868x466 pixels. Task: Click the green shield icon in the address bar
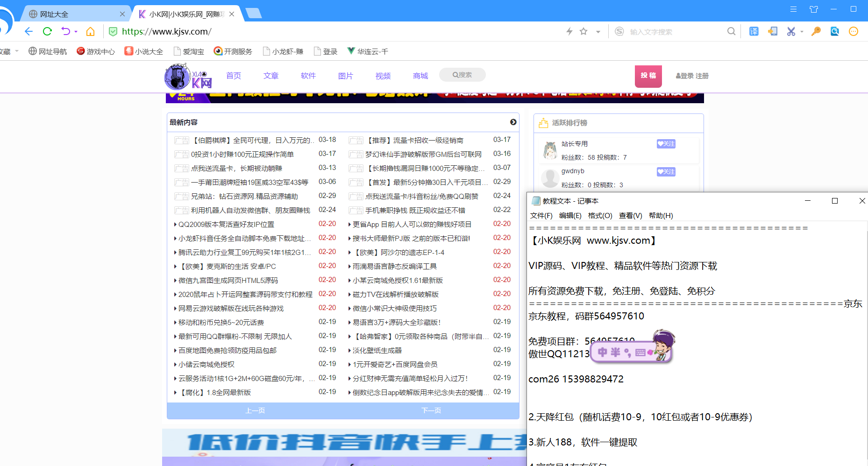[x=113, y=31]
